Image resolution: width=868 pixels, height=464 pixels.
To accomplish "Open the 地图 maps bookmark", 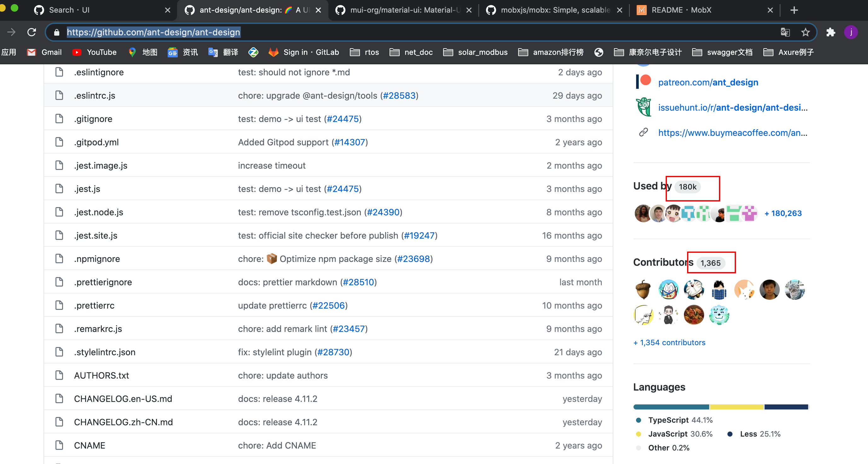I will (143, 52).
